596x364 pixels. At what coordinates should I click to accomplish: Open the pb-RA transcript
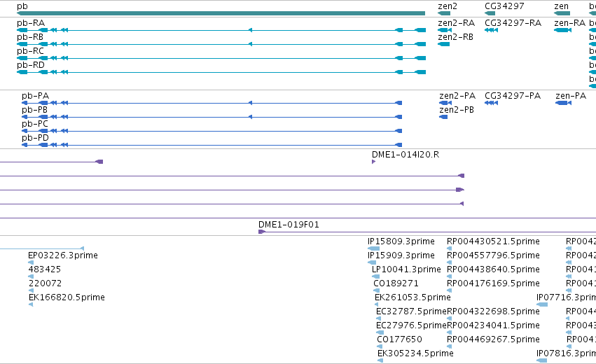(x=221, y=30)
